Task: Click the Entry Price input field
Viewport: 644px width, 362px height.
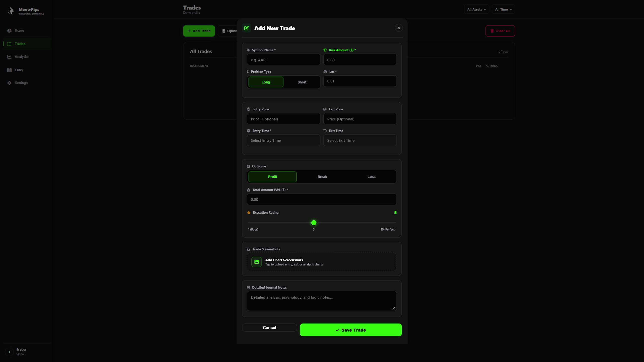Action: pyautogui.click(x=284, y=119)
